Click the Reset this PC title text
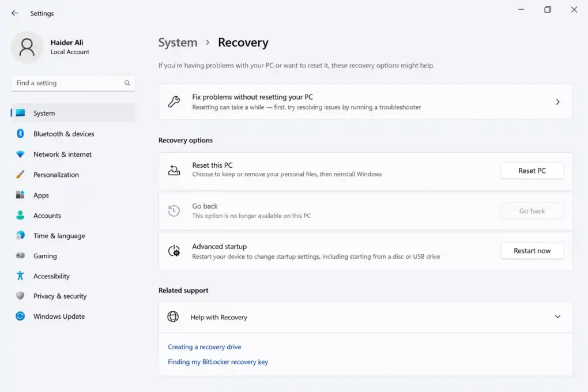 [212, 165]
